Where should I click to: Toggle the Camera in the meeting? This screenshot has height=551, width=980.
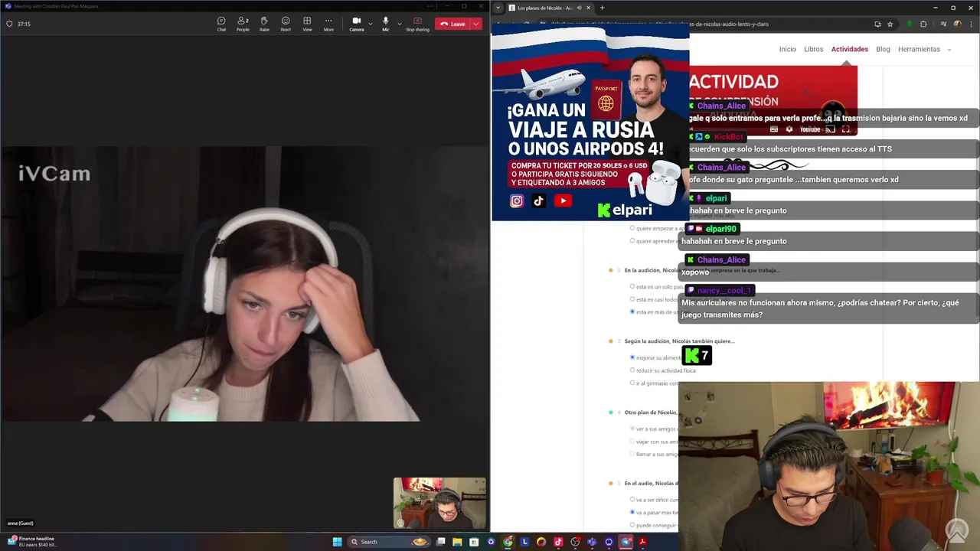point(357,24)
